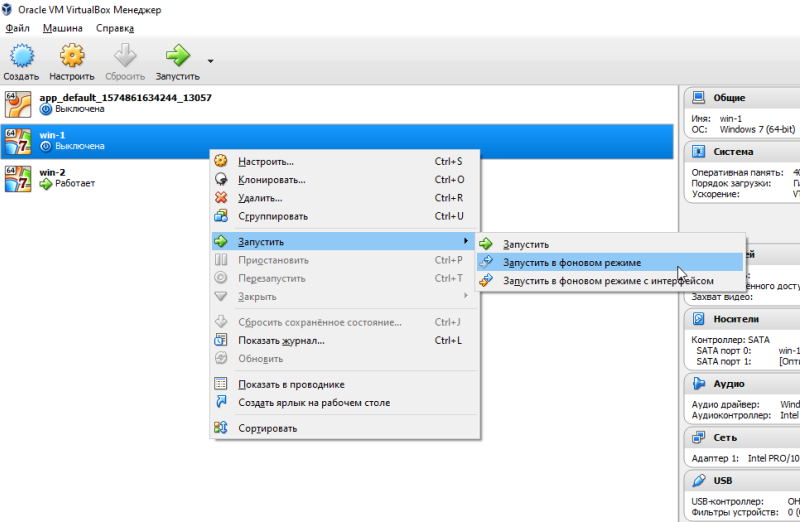Select Сортировать in the context menu

coord(345,428)
